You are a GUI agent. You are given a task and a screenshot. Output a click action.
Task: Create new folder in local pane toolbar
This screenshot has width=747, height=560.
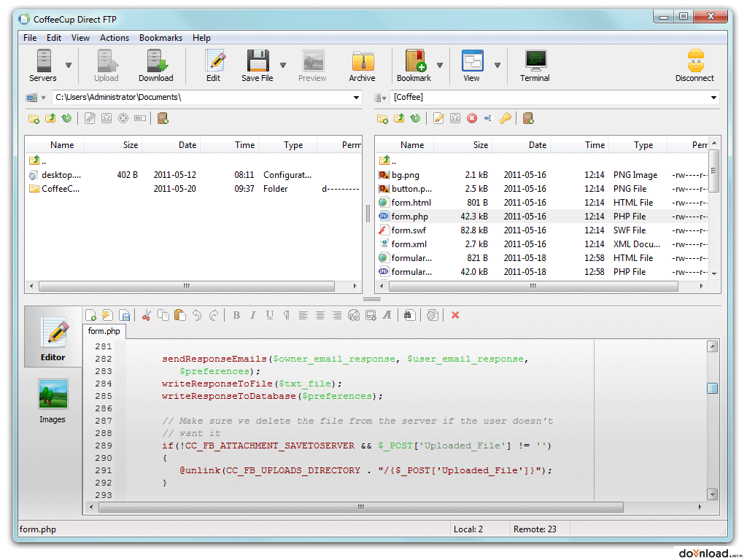click(34, 119)
